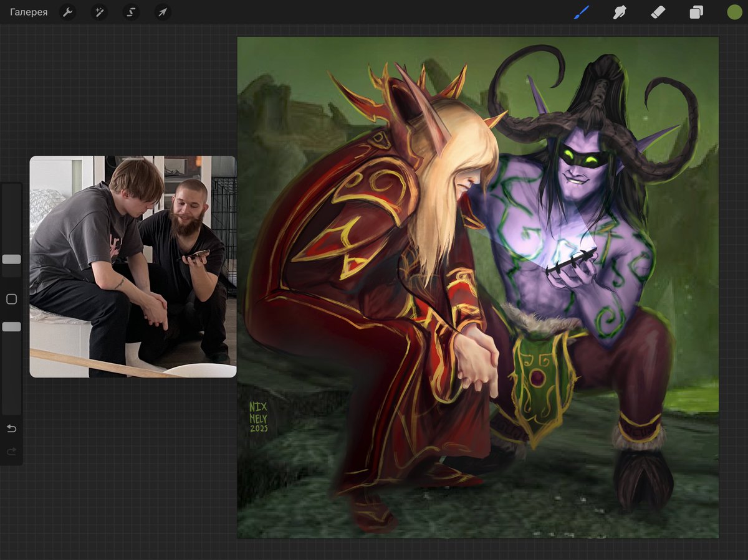Open the Adjustments magic wand menu

(x=99, y=12)
